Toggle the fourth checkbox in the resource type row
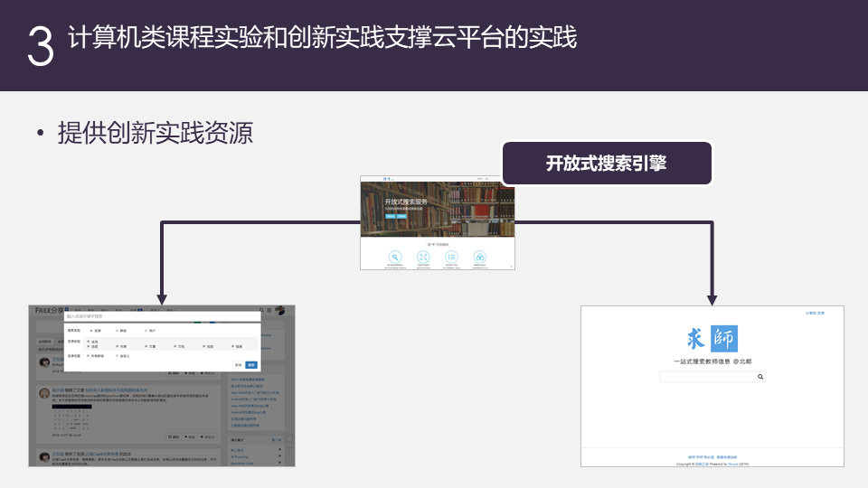Screen dimensions: 868x488 coord(175,346)
